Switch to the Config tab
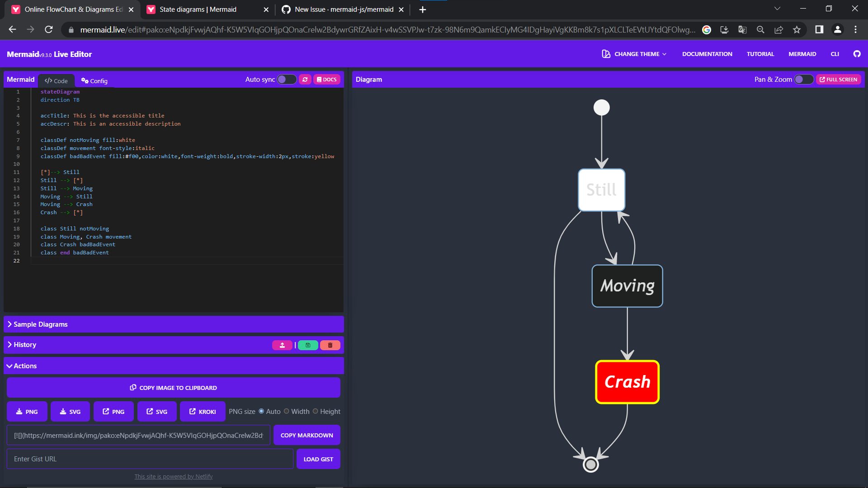 tap(94, 80)
